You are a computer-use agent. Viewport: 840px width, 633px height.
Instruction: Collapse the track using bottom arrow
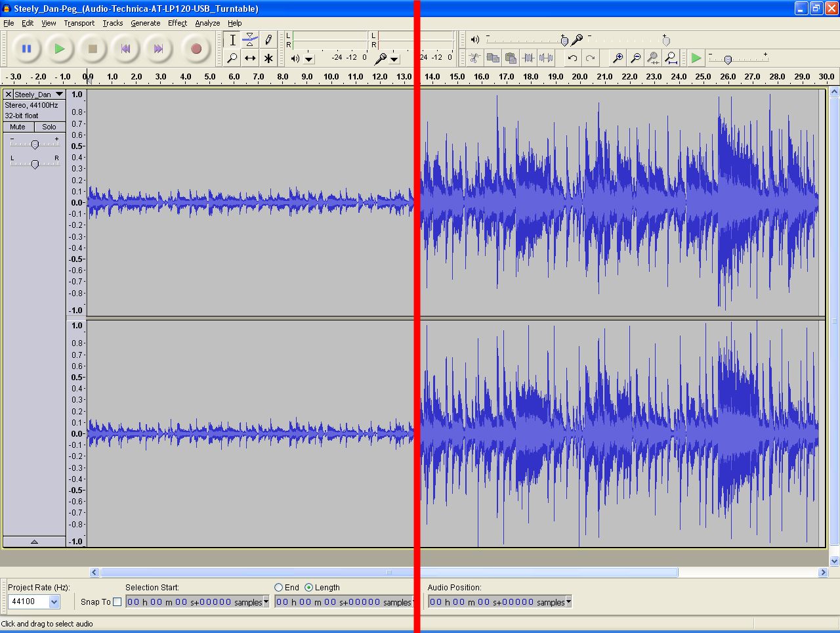tap(34, 542)
